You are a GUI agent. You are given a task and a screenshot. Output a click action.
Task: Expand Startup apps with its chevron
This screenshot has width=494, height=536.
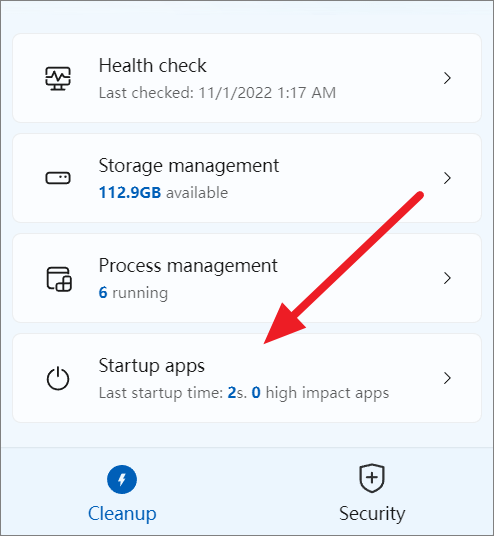pos(447,378)
